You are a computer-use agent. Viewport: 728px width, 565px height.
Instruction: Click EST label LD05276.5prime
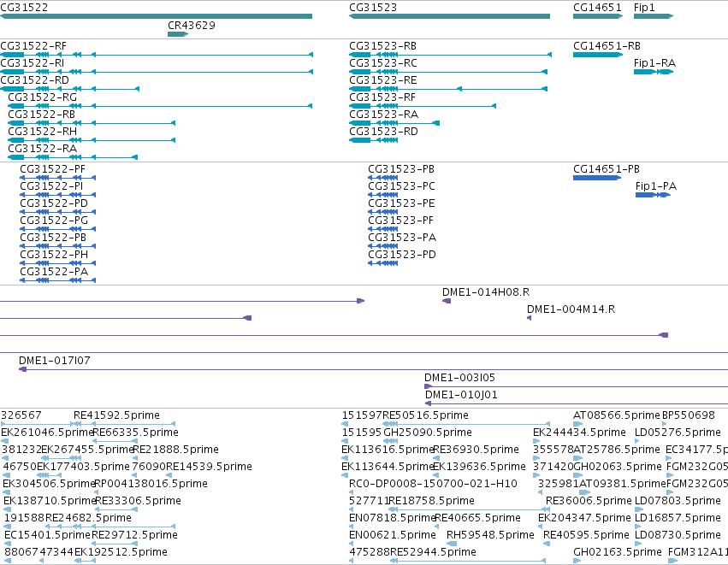678,433
